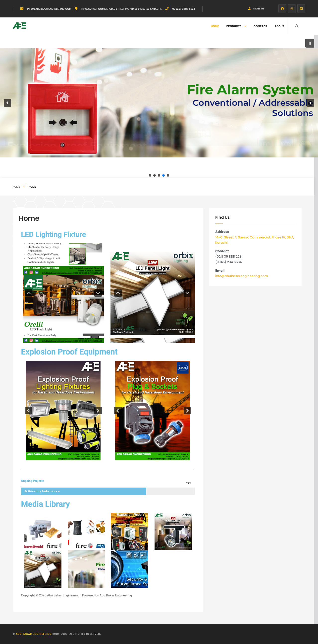Image resolution: width=318 pixels, height=644 pixels.
Task: Open the Facebook icon in top bar
Action: pyautogui.click(x=282, y=9)
